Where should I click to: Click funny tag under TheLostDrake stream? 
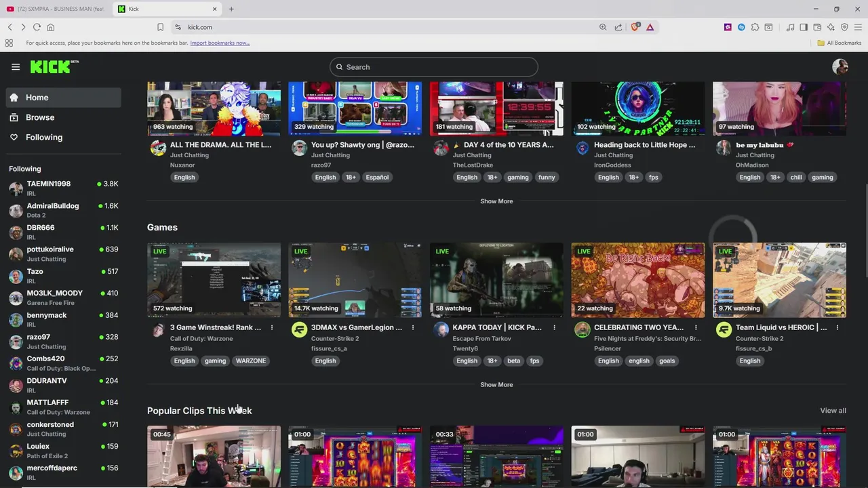click(x=547, y=178)
